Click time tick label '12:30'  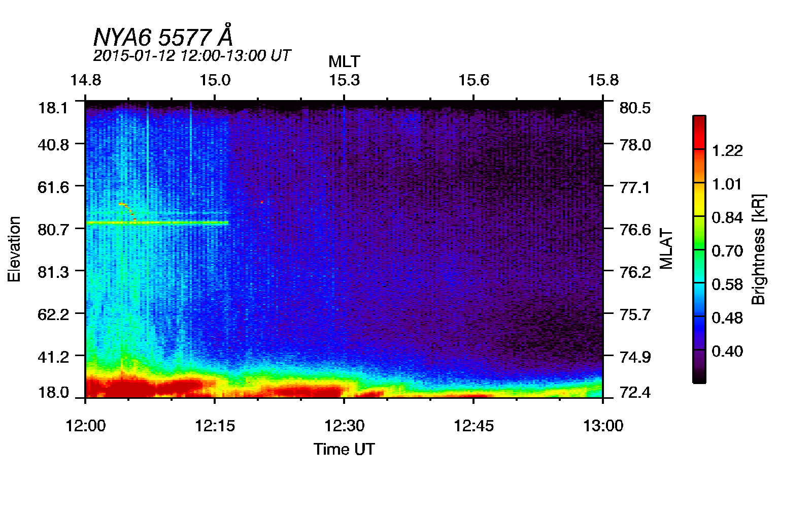344,425
